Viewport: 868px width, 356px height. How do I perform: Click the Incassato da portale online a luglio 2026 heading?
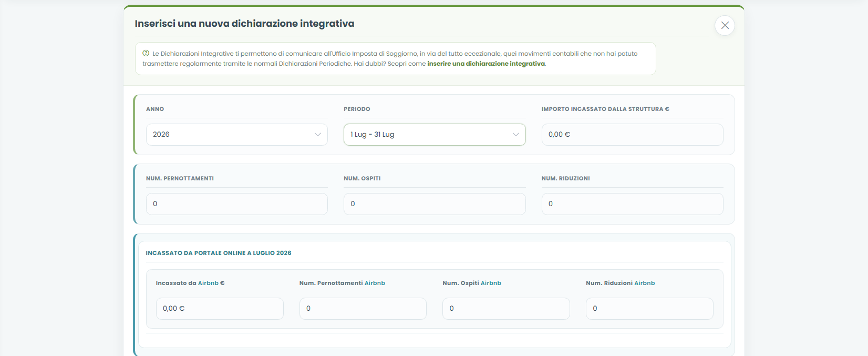(219, 253)
